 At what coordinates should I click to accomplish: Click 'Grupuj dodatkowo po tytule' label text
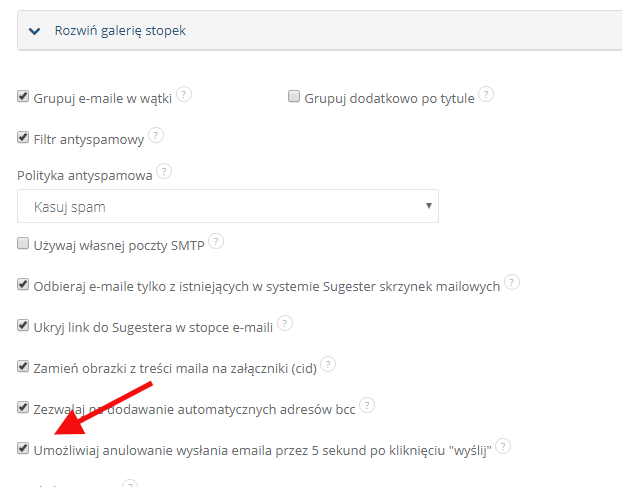pyautogui.click(x=389, y=98)
